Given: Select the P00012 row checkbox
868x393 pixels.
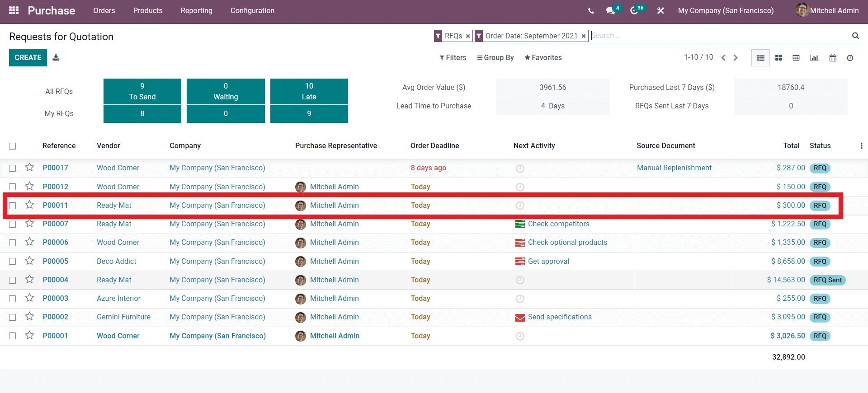Looking at the screenshot, I should coord(12,187).
